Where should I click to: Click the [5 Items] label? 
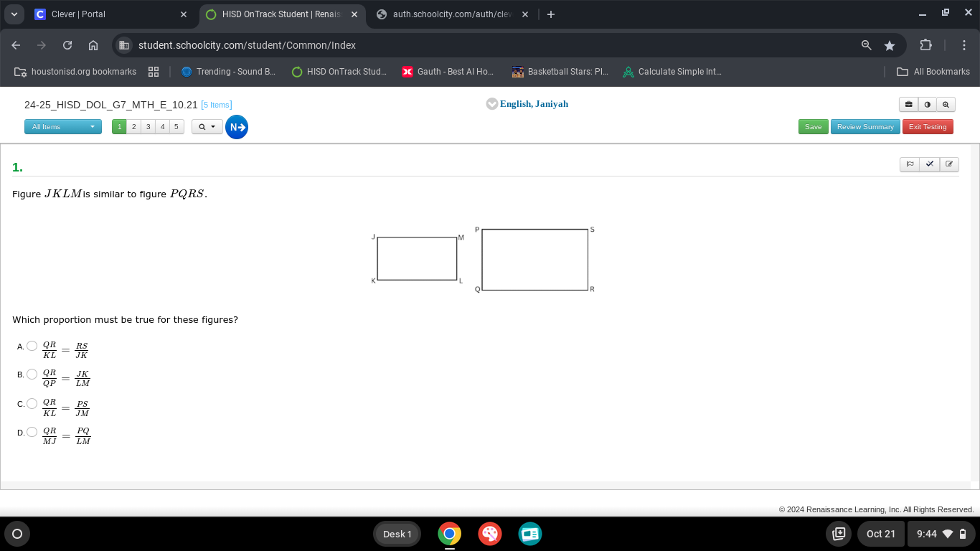coord(217,105)
